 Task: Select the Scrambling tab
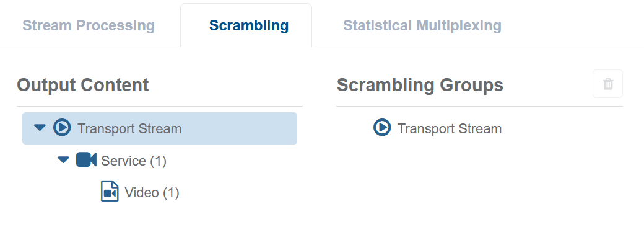(x=249, y=25)
